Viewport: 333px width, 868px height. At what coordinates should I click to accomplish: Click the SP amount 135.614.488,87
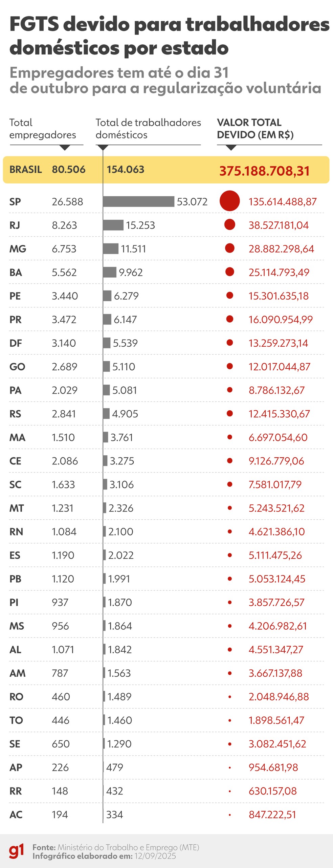(x=283, y=202)
